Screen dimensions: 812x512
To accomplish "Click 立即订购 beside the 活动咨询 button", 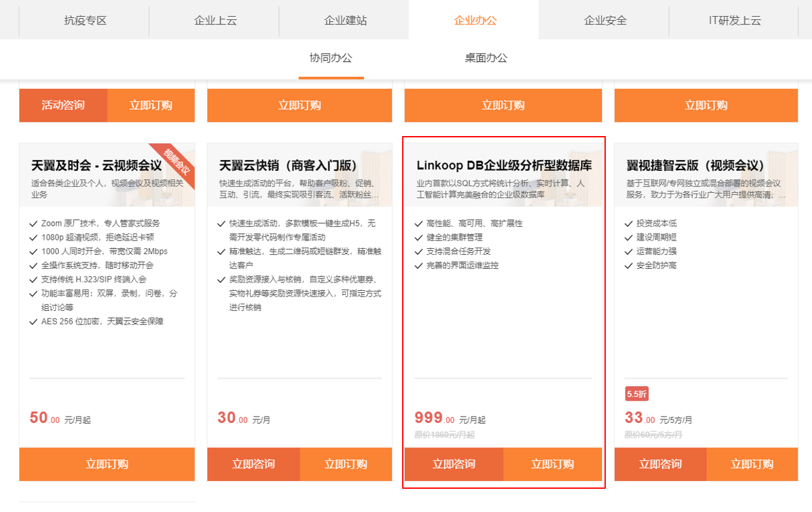I will tap(151, 105).
